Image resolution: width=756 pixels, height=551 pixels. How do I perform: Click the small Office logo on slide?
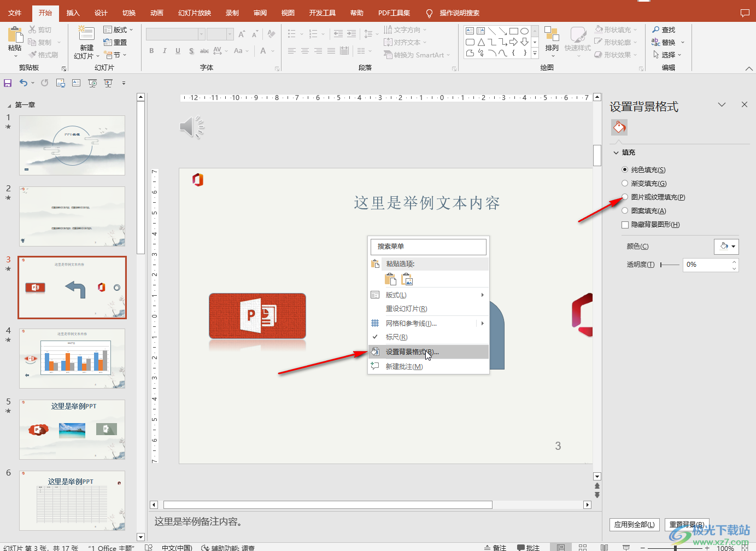point(198,179)
